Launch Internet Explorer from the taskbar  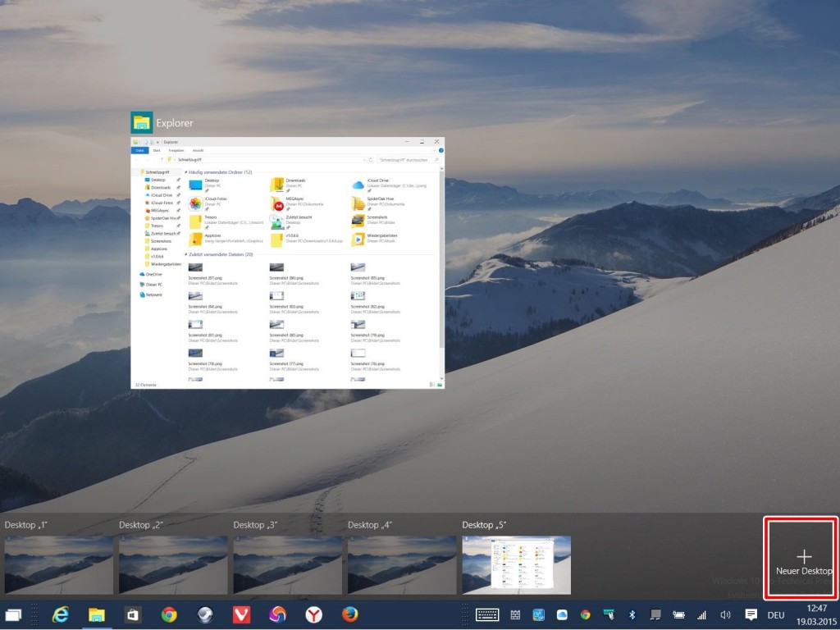pyautogui.click(x=60, y=614)
